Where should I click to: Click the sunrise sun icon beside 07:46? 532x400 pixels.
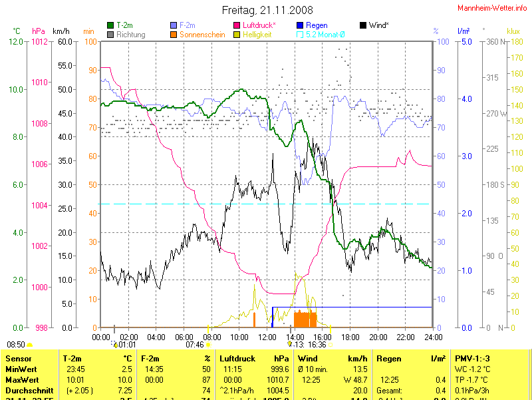(208, 345)
